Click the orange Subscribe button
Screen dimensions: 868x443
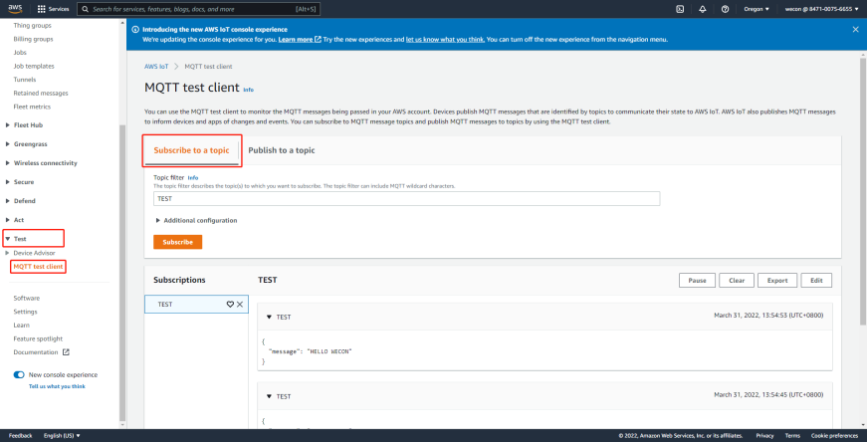coord(177,242)
